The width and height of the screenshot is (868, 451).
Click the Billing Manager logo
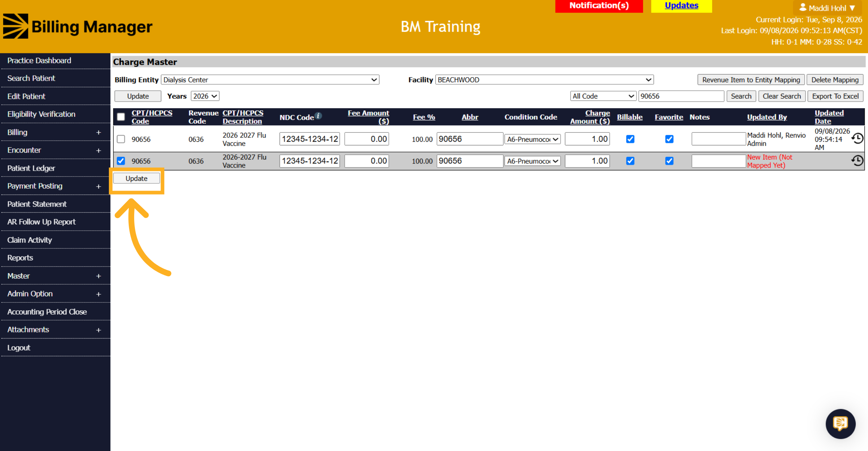78,26
